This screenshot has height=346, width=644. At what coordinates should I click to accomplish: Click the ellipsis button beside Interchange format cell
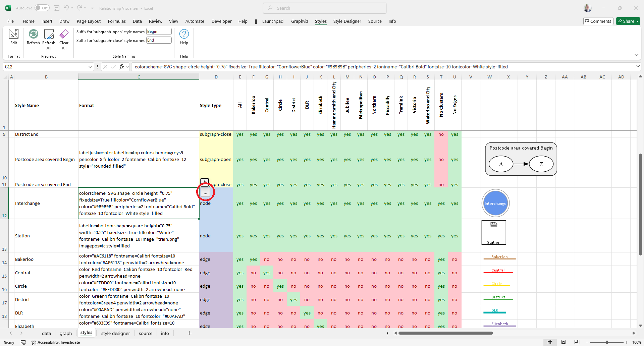pos(205,193)
